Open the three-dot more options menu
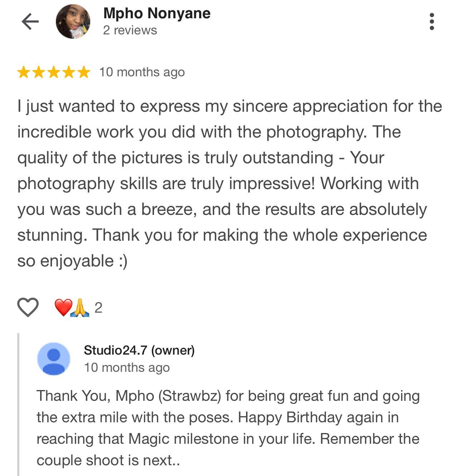Image resolution: width=462 pixels, height=476 pixels. [x=432, y=22]
